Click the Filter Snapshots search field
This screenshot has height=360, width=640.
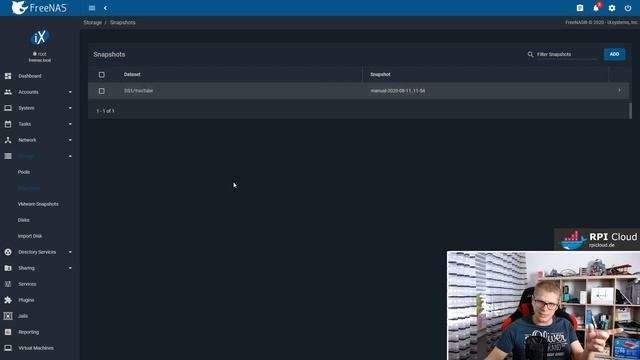tap(567, 54)
